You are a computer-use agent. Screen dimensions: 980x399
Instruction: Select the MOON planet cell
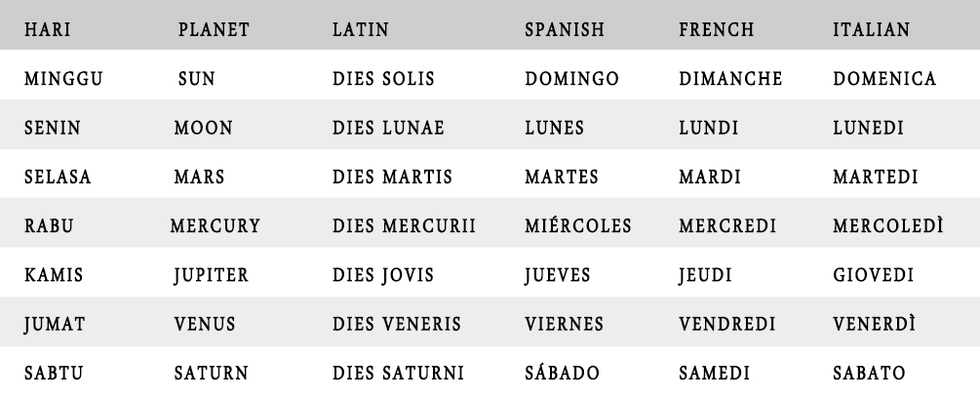point(203,128)
